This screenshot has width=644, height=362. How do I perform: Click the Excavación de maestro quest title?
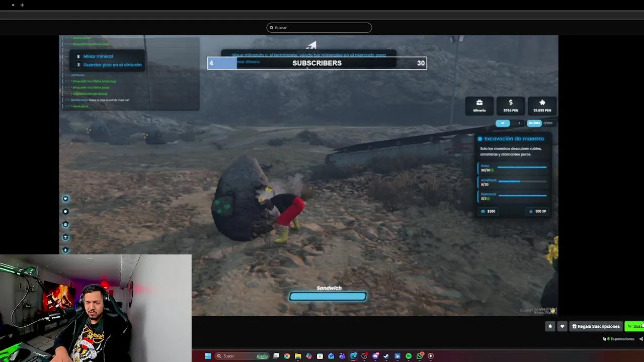pos(514,139)
